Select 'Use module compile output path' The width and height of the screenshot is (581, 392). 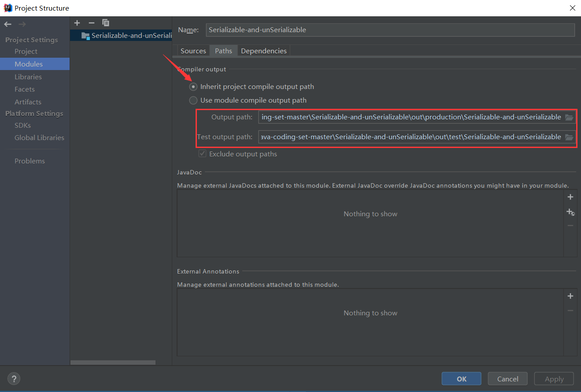[x=193, y=100]
